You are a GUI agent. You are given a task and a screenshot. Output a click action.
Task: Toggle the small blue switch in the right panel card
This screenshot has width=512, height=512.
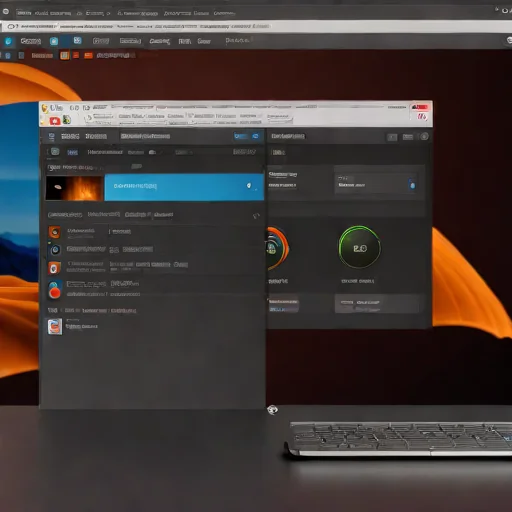click(x=412, y=185)
